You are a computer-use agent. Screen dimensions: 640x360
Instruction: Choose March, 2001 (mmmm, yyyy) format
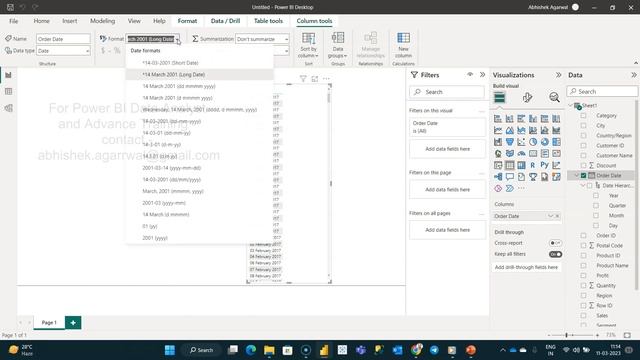200,191
